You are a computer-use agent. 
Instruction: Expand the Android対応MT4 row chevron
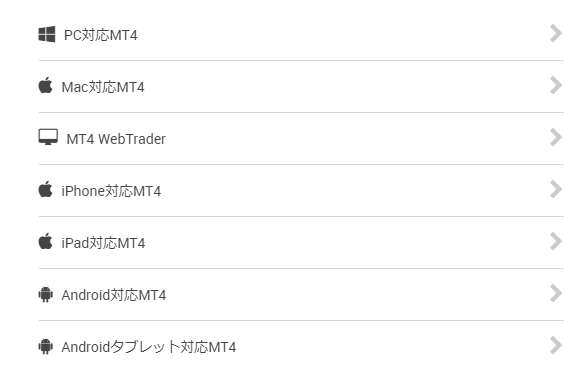pyautogui.click(x=556, y=293)
